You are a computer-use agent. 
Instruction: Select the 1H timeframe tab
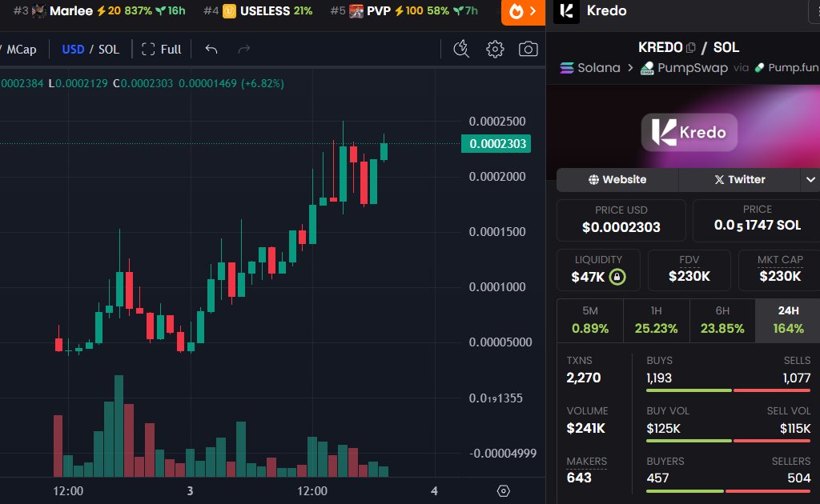657,320
